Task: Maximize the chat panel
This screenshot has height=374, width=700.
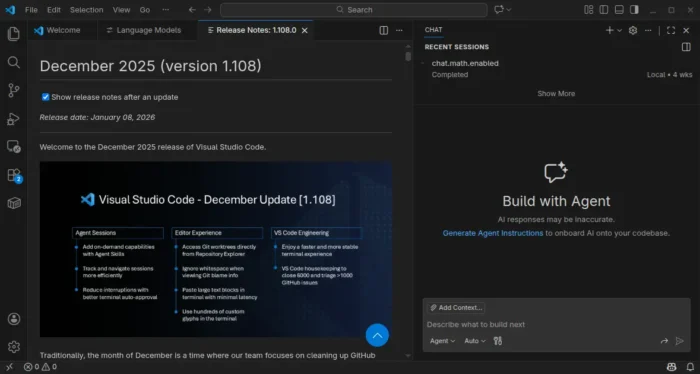Action: [x=671, y=30]
